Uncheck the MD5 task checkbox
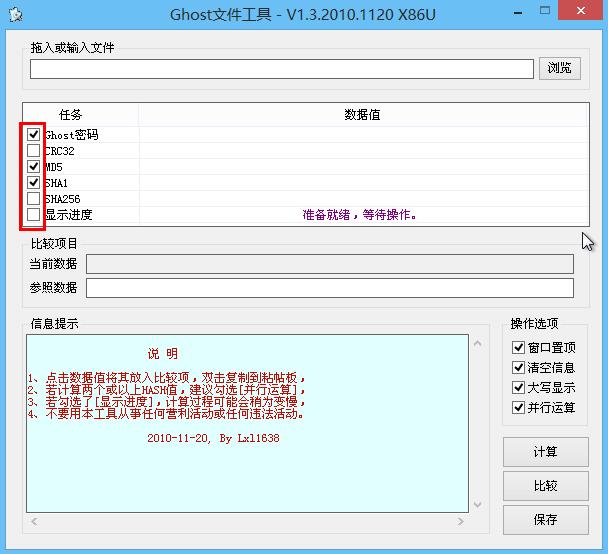The image size is (608, 554). pos(34,167)
